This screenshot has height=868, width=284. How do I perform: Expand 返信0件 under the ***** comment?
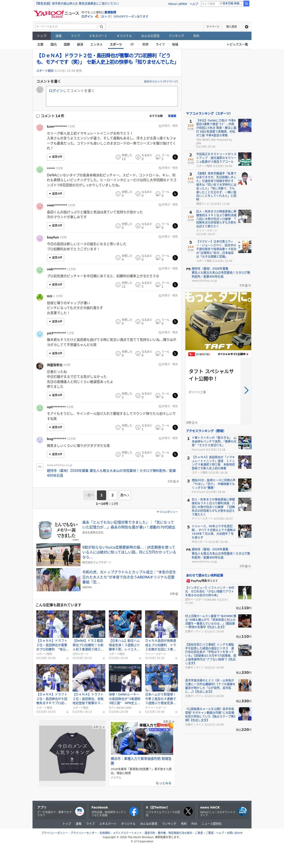(55, 194)
